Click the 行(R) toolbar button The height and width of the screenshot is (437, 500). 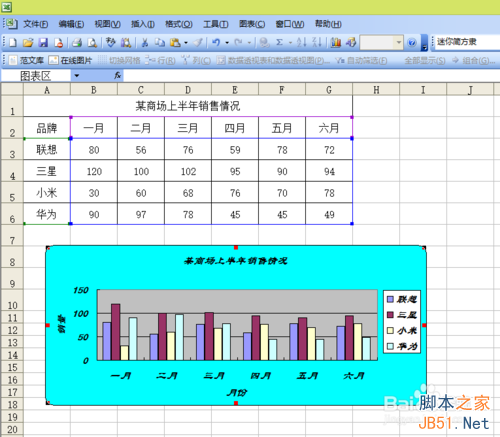click(160, 60)
